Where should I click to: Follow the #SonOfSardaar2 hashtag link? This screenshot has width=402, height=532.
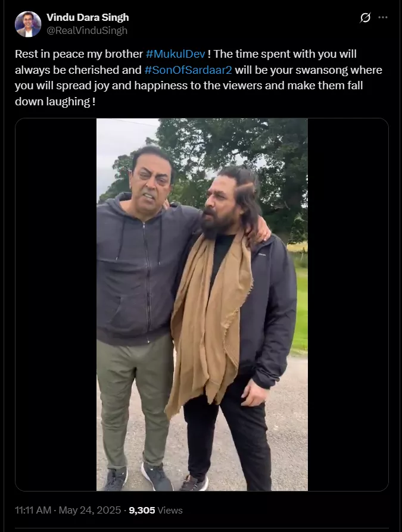(x=188, y=70)
